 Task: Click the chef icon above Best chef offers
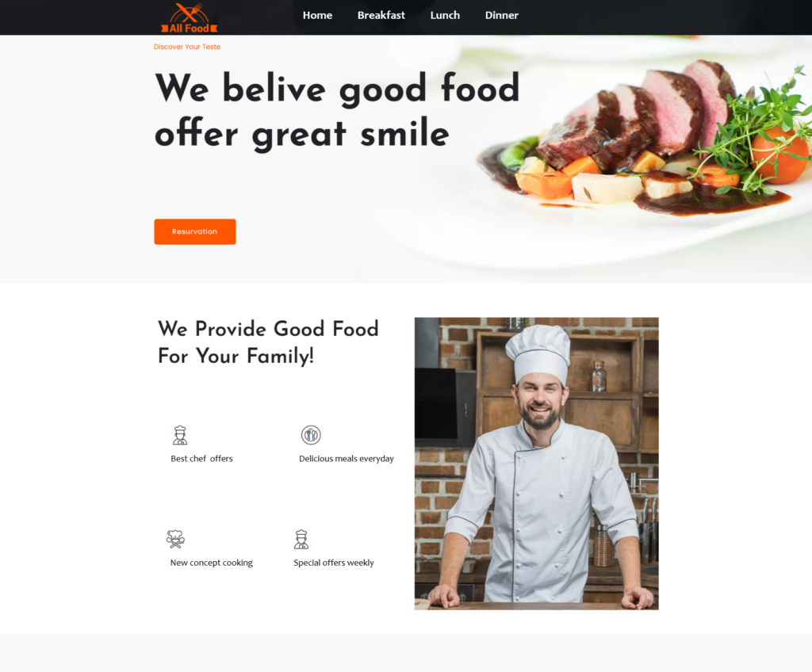(x=180, y=435)
